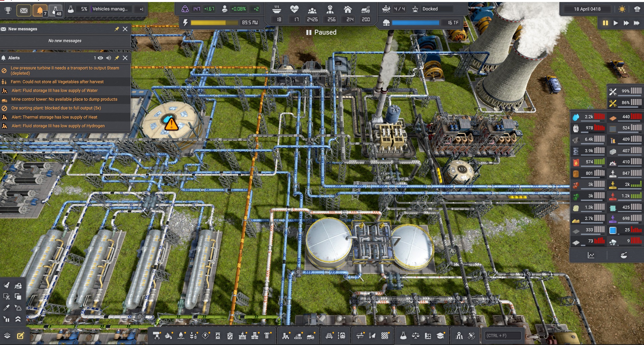
Task: Open the rail tracks build category
Action: [329, 335]
